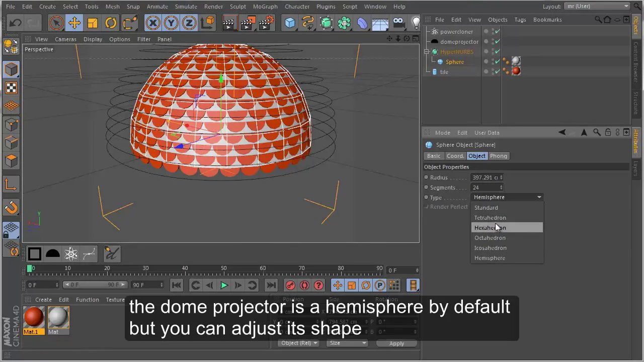Screen dimensions: 644x362
Task: Select the red Mat.1 material swatch
Action: click(34, 318)
